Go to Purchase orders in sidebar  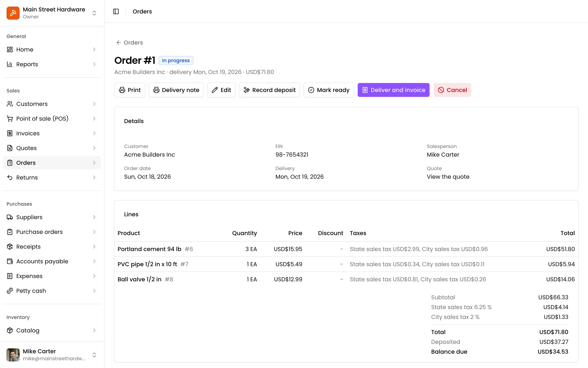click(52, 232)
